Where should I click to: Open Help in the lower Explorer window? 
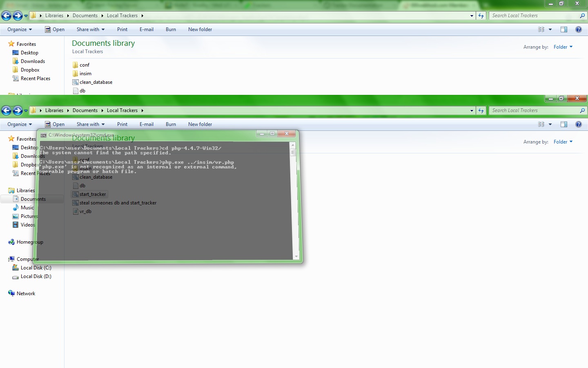click(x=579, y=124)
